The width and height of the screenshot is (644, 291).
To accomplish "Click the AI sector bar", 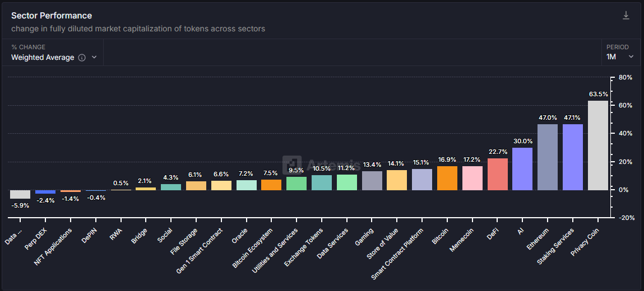I will click(x=522, y=169).
